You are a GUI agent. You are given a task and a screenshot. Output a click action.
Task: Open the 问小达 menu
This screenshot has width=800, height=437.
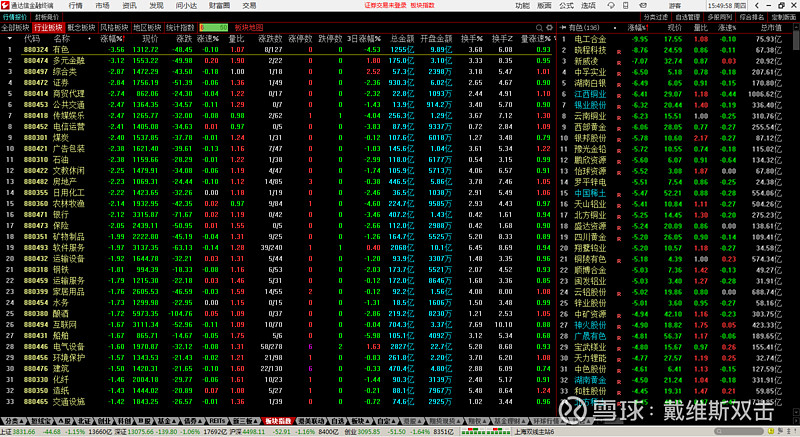(186, 6)
